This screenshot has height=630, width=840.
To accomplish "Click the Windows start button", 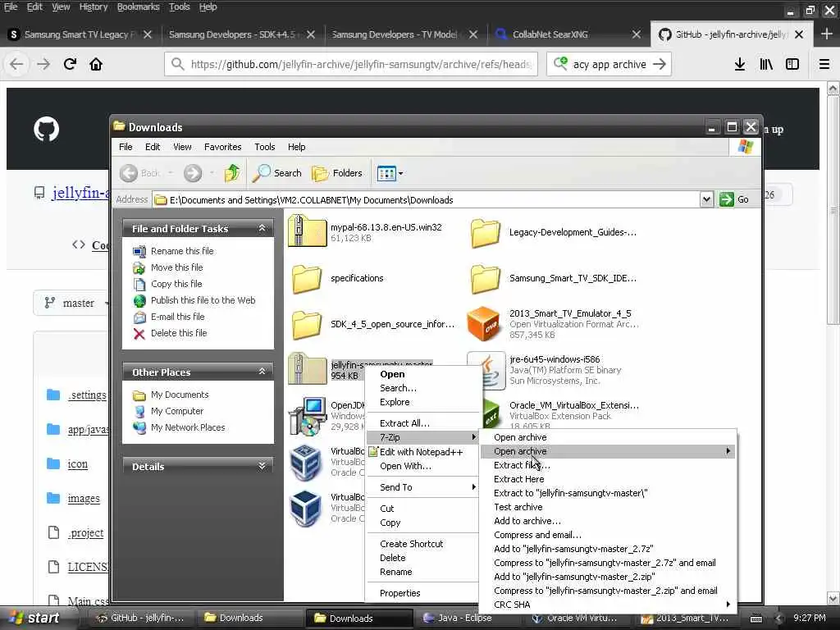I will tap(36, 619).
